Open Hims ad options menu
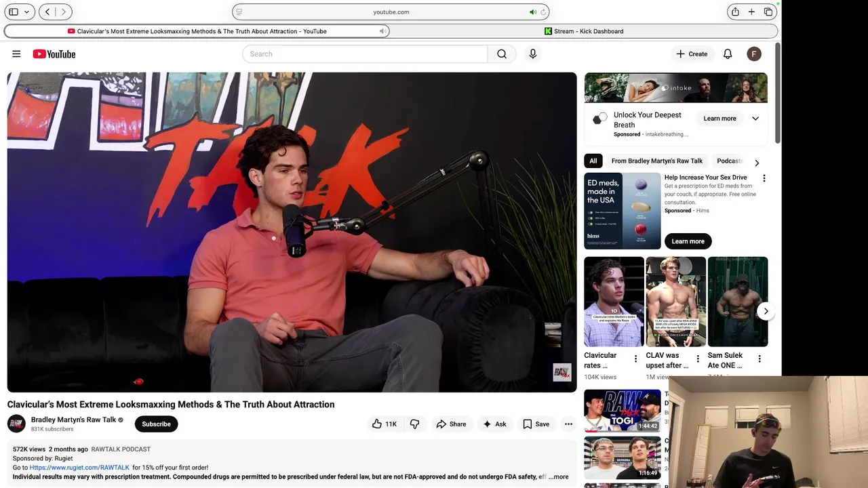 click(764, 178)
